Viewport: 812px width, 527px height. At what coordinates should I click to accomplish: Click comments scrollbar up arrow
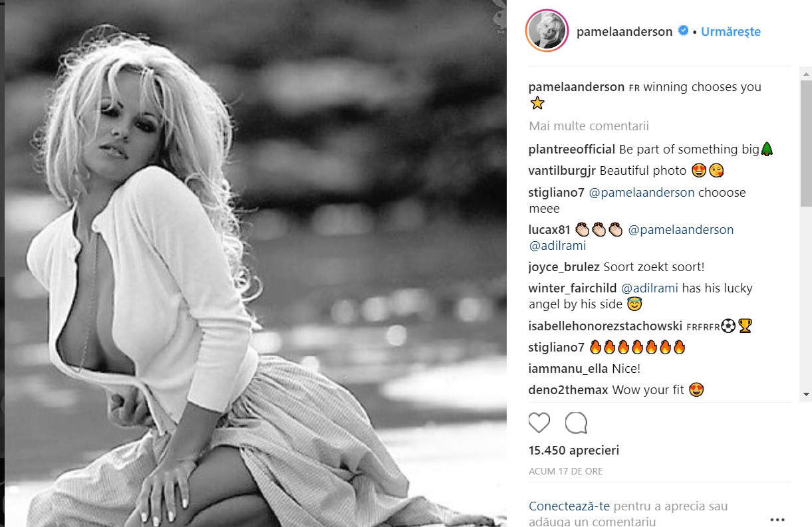coord(806,72)
